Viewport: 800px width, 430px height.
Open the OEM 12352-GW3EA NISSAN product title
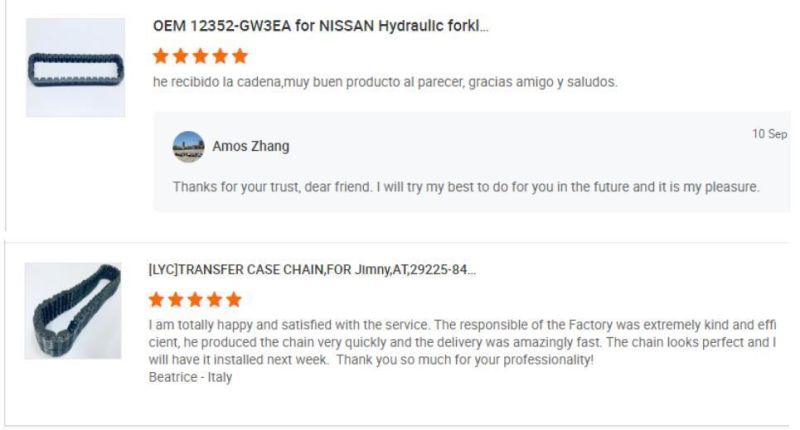320,26
